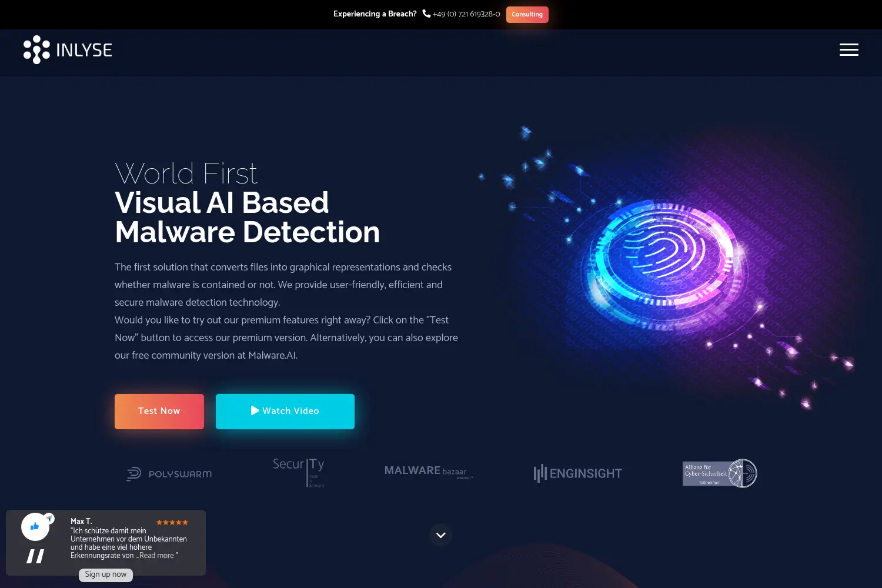Viewport: 882px width, 588px height.
Task: Click the INLYSE logo
Action: click(68, 50)
